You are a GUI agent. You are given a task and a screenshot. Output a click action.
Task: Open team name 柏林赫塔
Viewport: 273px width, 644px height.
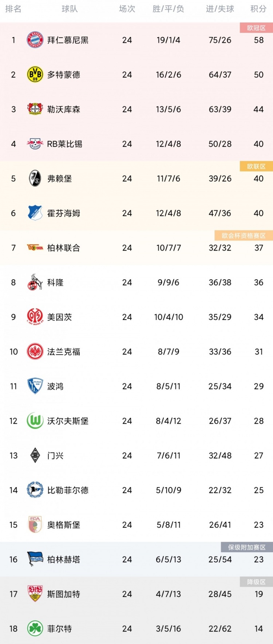tap(64, 560)
